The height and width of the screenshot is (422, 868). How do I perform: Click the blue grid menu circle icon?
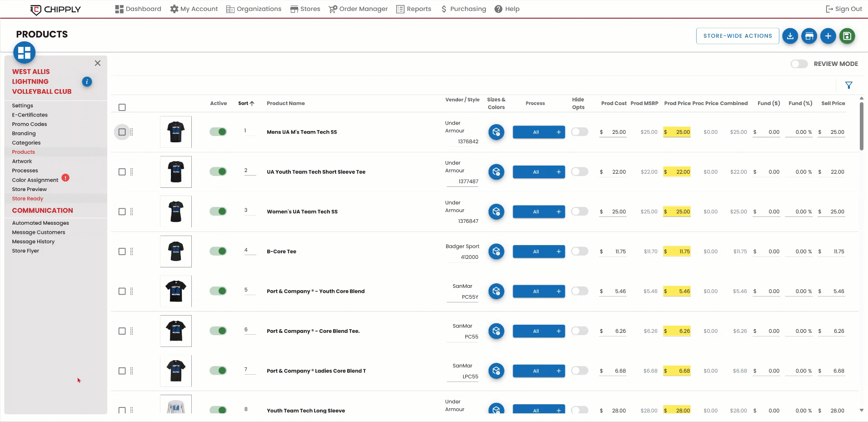(x=25, y=53)
